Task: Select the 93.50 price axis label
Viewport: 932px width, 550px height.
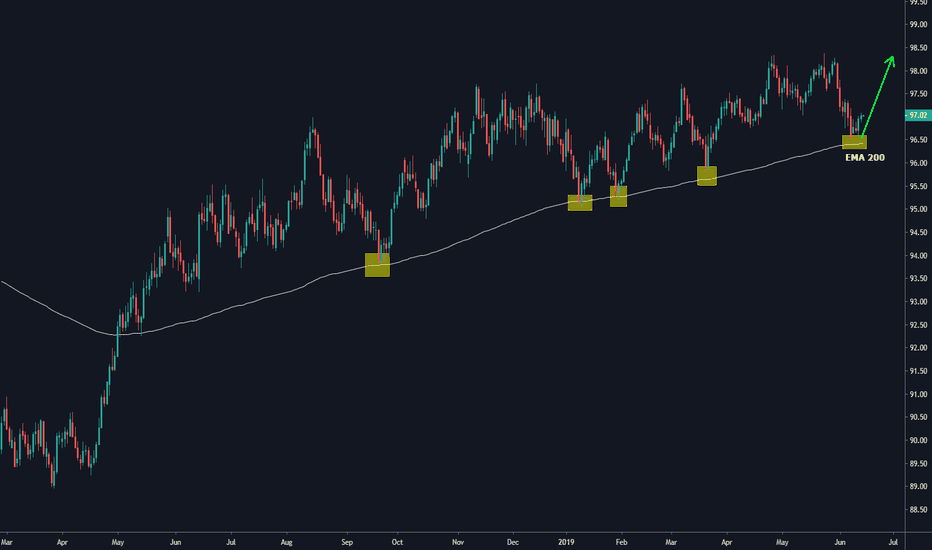Action: click(918, 278)
